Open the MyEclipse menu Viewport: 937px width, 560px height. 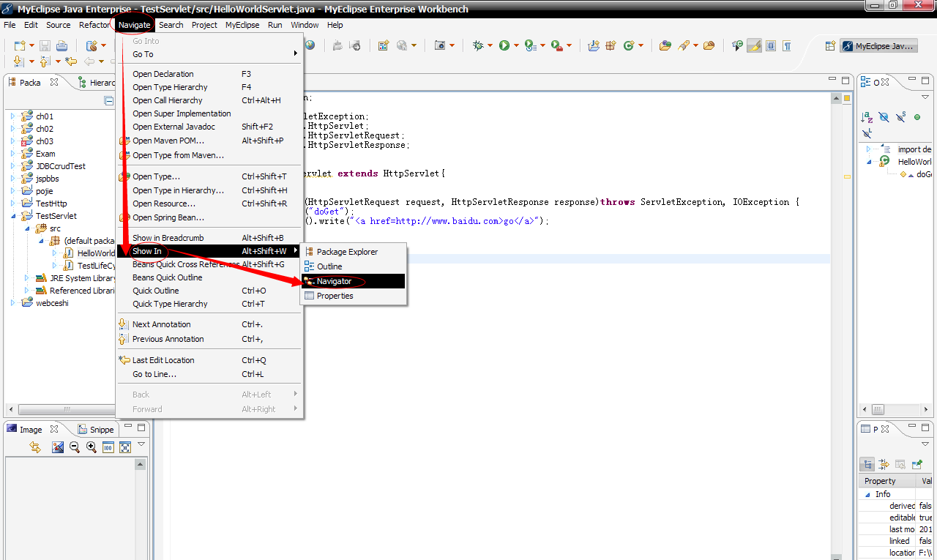pos(242,25)
